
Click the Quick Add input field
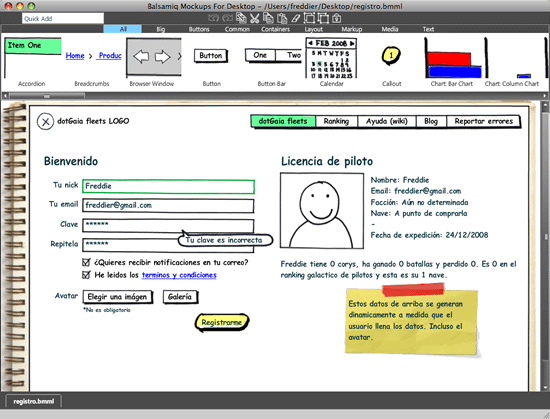pos(63,18)
